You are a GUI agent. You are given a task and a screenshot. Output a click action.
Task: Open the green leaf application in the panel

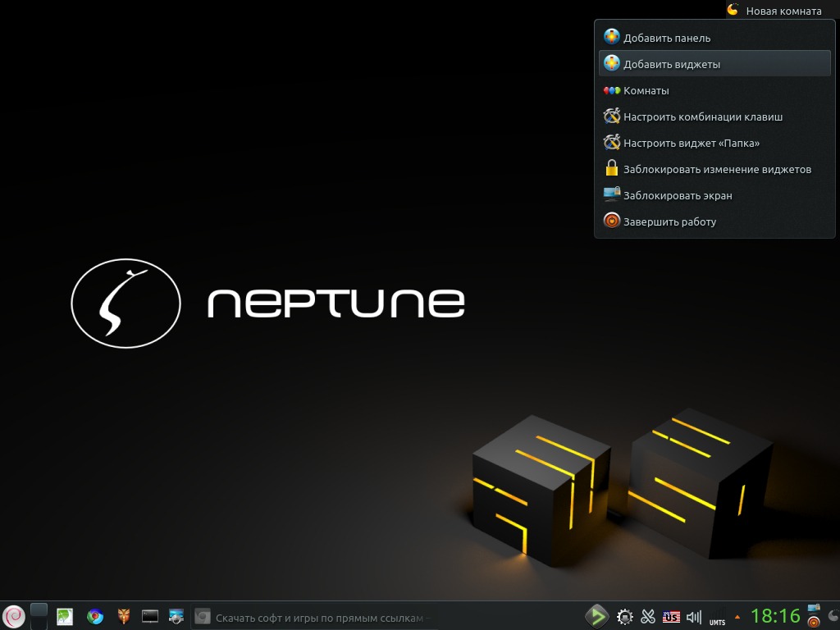click(x=65, y=617)
